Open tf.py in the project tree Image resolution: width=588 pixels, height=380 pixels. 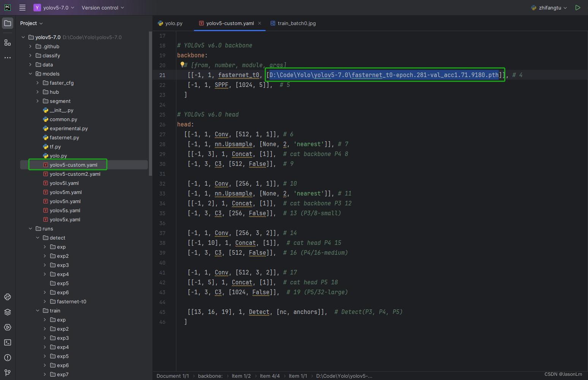point(55,147)
